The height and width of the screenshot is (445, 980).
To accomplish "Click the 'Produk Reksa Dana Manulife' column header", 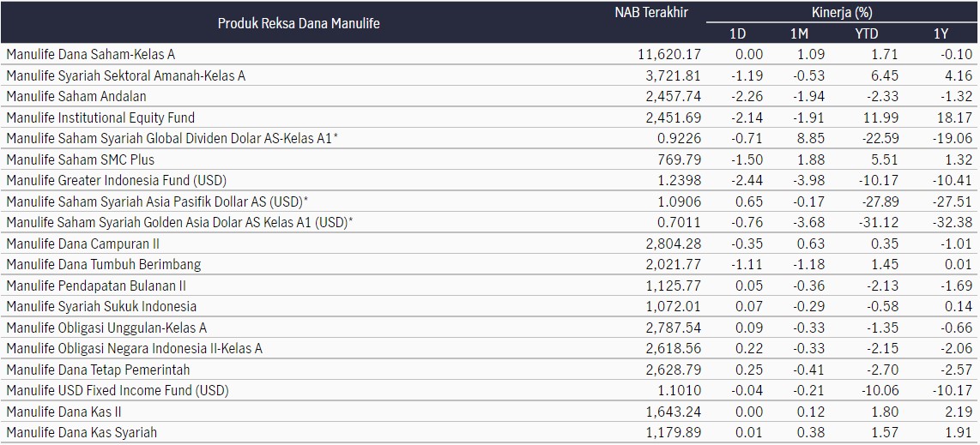I will click(299, 24).
